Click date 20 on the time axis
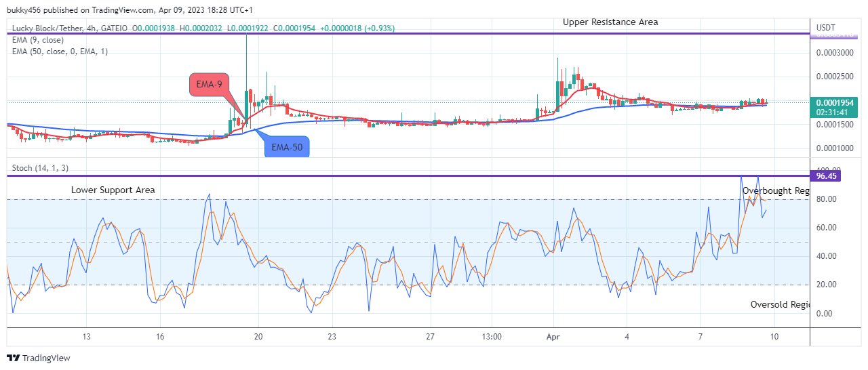 point(258,337)
